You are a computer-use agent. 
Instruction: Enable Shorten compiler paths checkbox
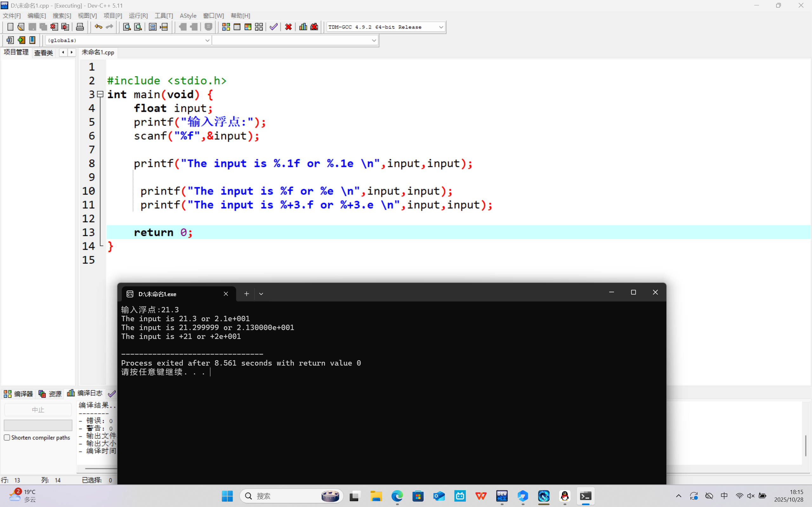7,437
